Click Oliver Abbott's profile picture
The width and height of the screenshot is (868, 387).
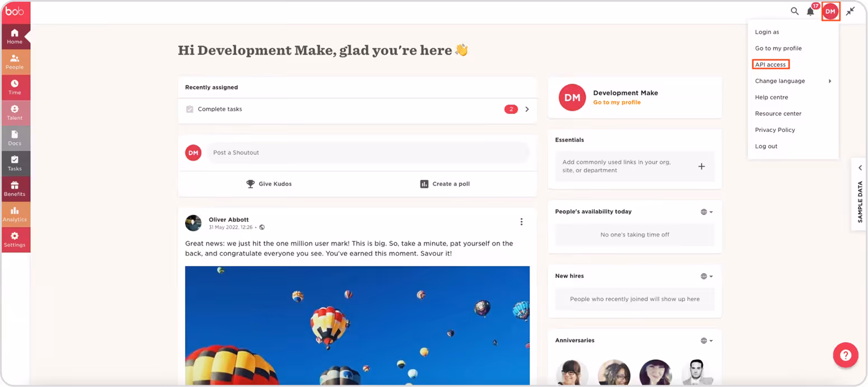194,223
